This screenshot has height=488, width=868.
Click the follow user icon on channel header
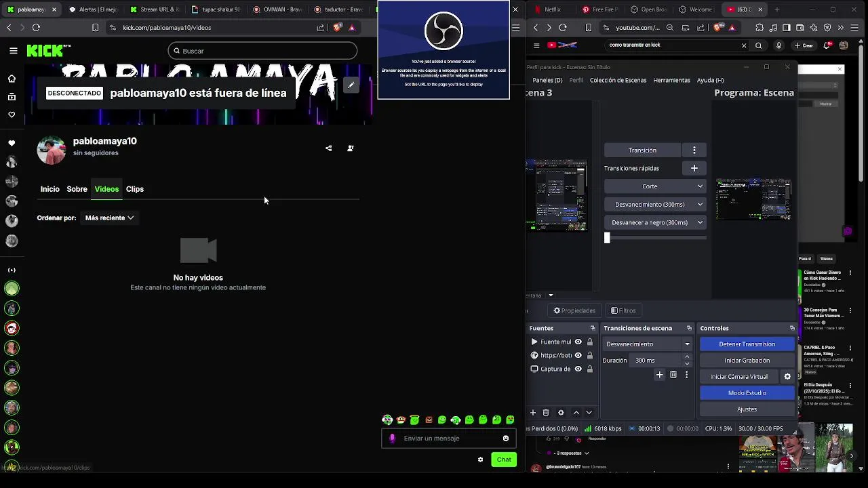coord(351,148)
